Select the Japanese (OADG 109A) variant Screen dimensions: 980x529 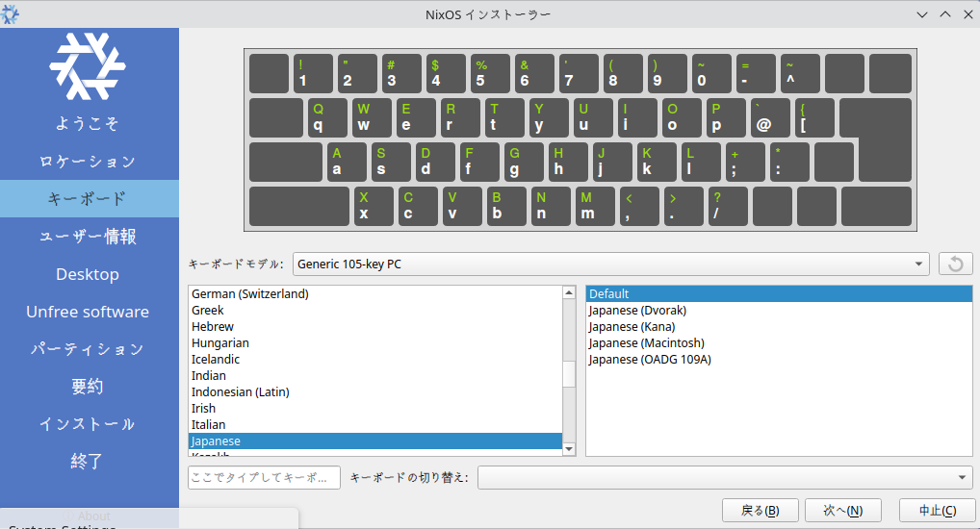click(779, 359)
